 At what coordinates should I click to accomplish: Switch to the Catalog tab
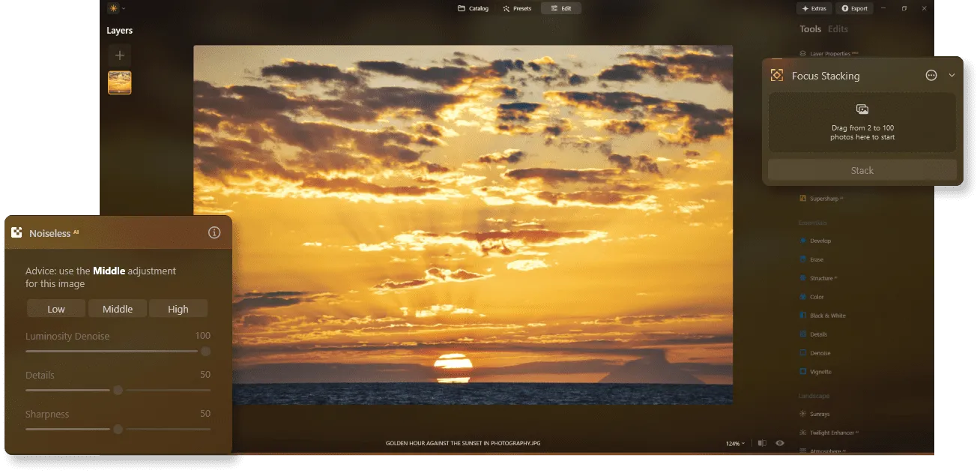click(x=473, y=8)
